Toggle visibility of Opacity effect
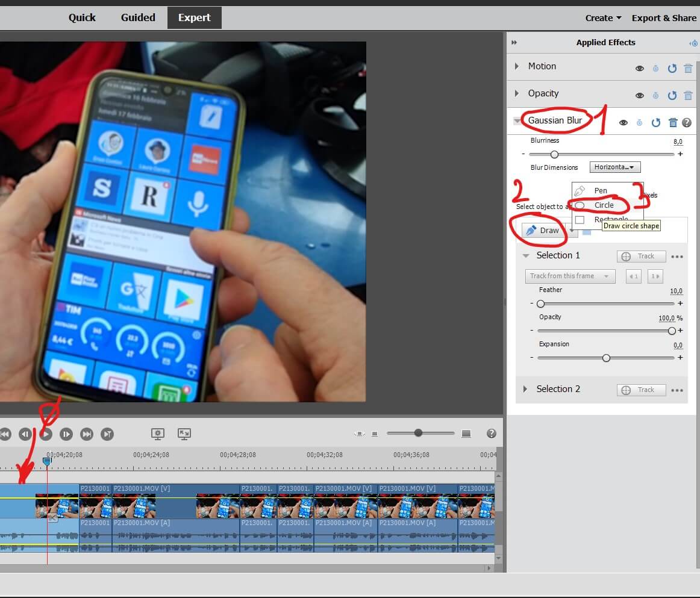The width and height of the screenshot is (700, 598). point(640,96)
